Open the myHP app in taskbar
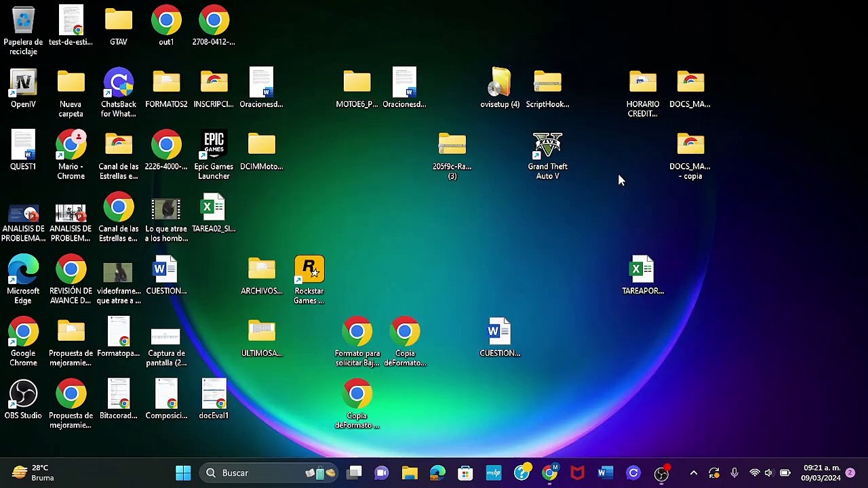This screenshot has height=488, width=868. click(x=494, y=473)
